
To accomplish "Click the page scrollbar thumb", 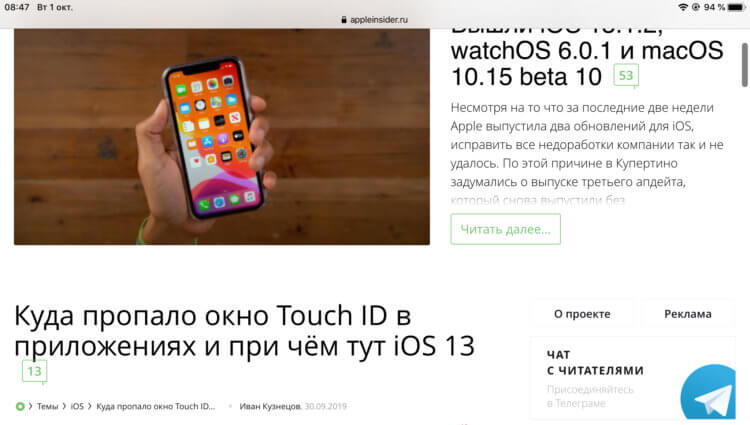I will (x=745, y=65).
